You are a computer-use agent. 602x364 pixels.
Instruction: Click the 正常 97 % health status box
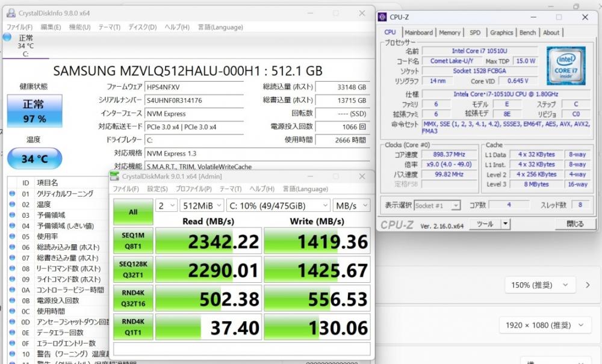coord(34,111)
